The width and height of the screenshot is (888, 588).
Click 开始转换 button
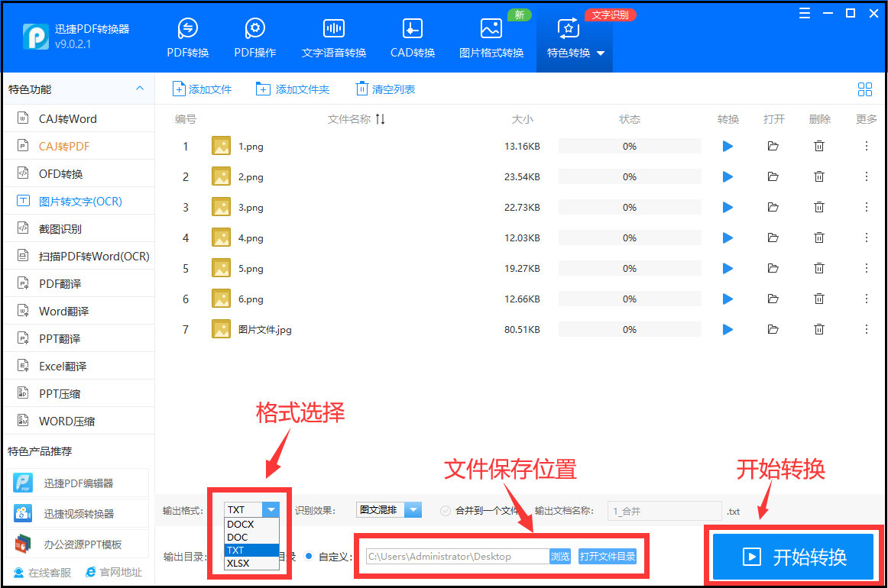[x=793, y=557]
